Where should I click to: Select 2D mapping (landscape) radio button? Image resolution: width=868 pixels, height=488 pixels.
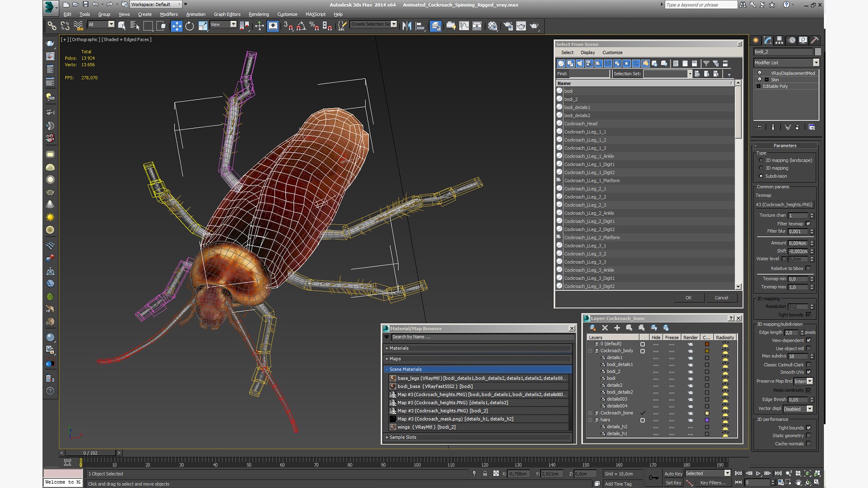point(761,160)
